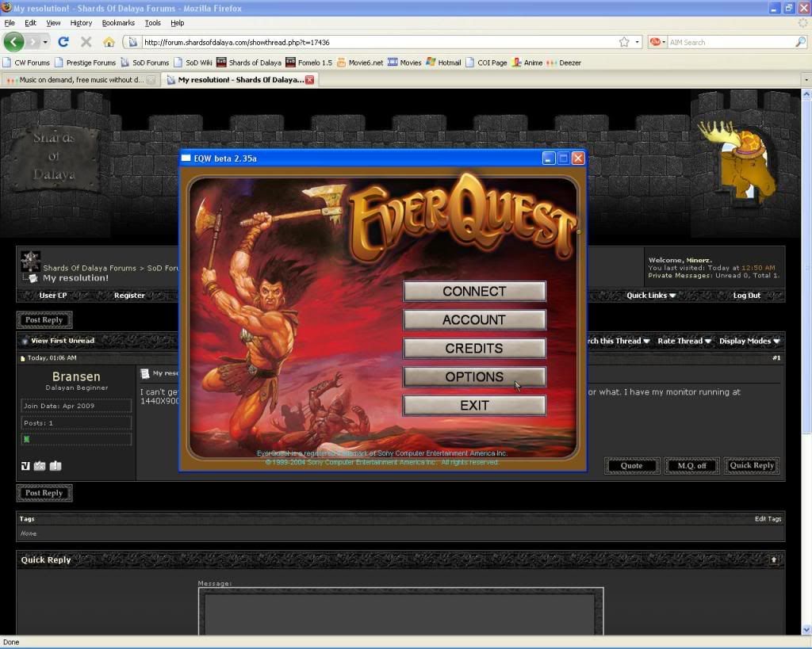Click the envelope icon below Bransen's profile
The image size is (812, 649).
(x=40, y=466)
